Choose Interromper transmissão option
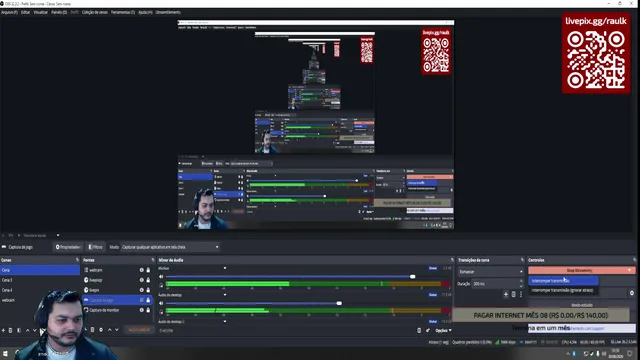Viewport: 640px width, 360px height. pos(563,281)
